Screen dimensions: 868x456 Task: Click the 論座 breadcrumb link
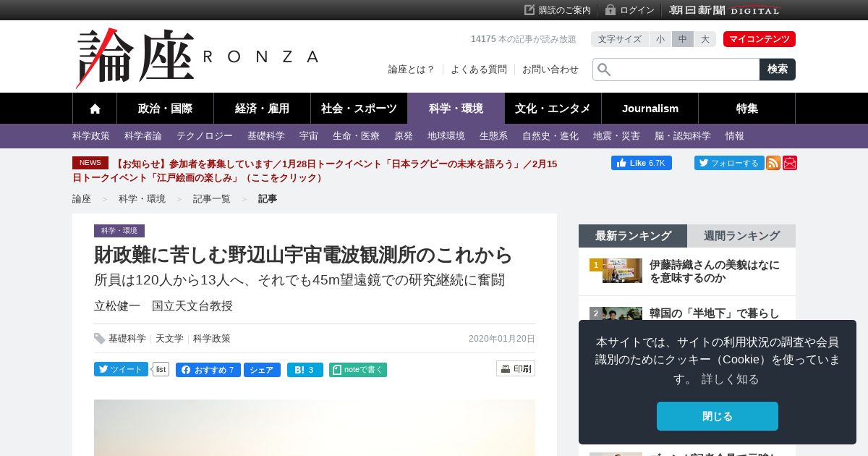(82, 199)
